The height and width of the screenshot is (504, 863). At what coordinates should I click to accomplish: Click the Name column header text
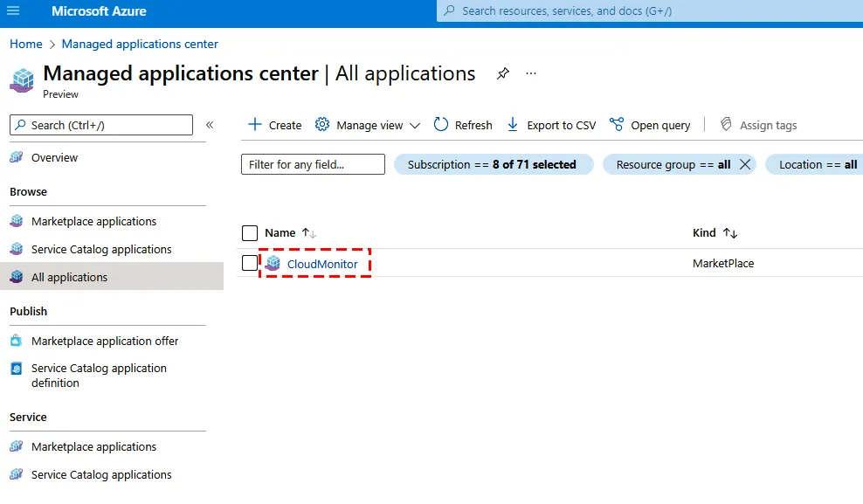280,233
